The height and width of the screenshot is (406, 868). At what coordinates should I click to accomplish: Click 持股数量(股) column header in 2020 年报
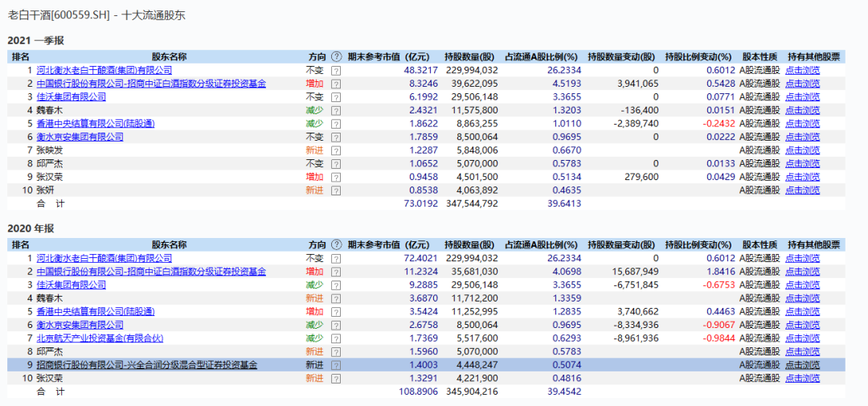pos(469,245)
